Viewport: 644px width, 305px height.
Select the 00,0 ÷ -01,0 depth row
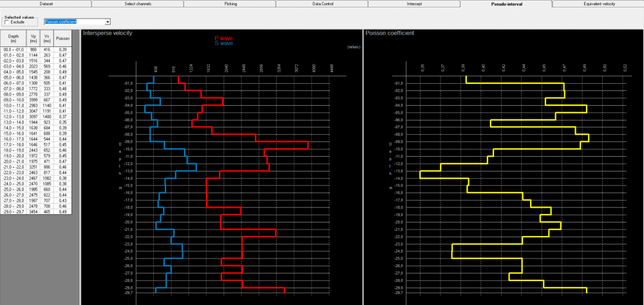coord(36,49)
